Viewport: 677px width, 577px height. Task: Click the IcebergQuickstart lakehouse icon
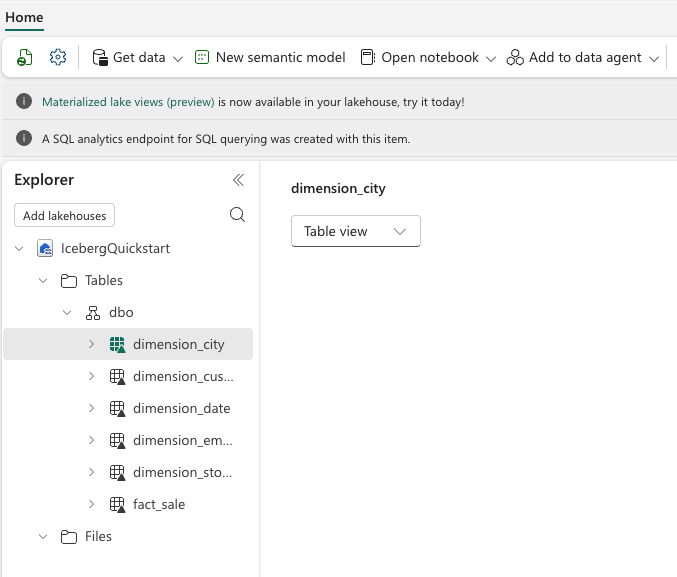point(45,248)
